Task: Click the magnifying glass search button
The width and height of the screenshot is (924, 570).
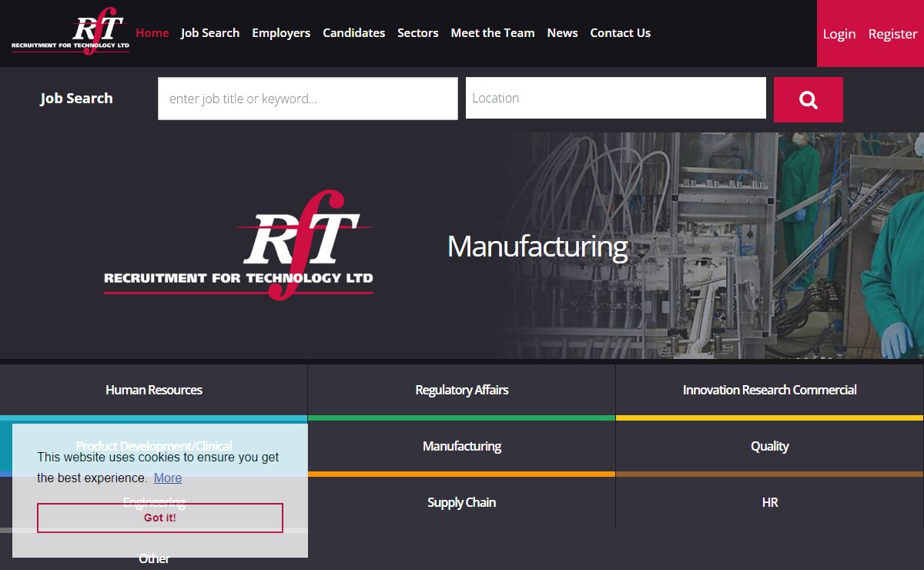Action: click(808, 99)
